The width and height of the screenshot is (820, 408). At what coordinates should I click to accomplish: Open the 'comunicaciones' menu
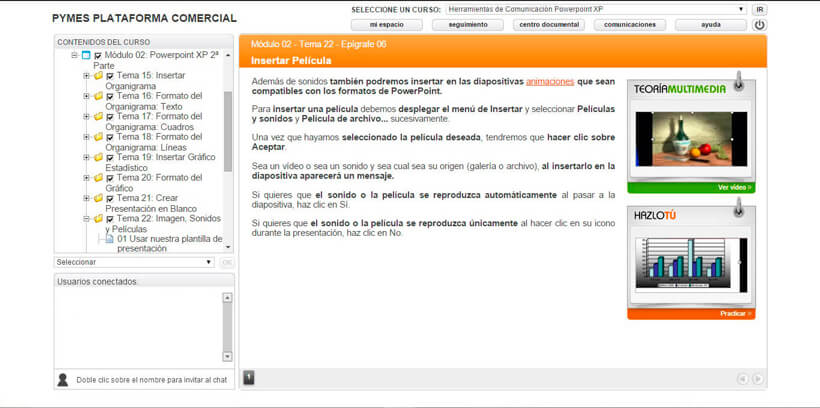(630, 25)
